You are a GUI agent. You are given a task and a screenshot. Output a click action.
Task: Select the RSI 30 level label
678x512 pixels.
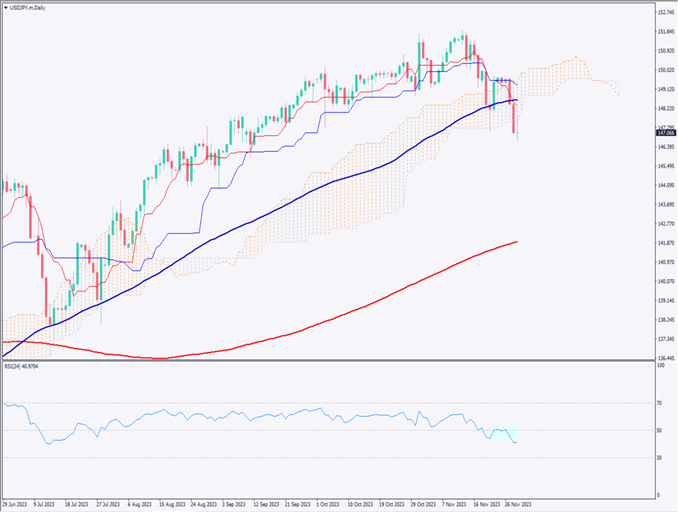pos(659,457)
